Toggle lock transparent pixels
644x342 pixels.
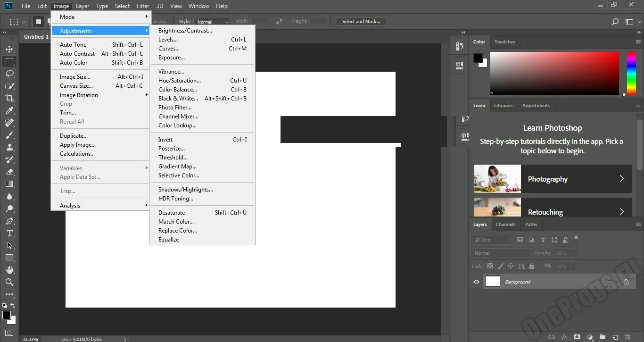coord(490,266)
